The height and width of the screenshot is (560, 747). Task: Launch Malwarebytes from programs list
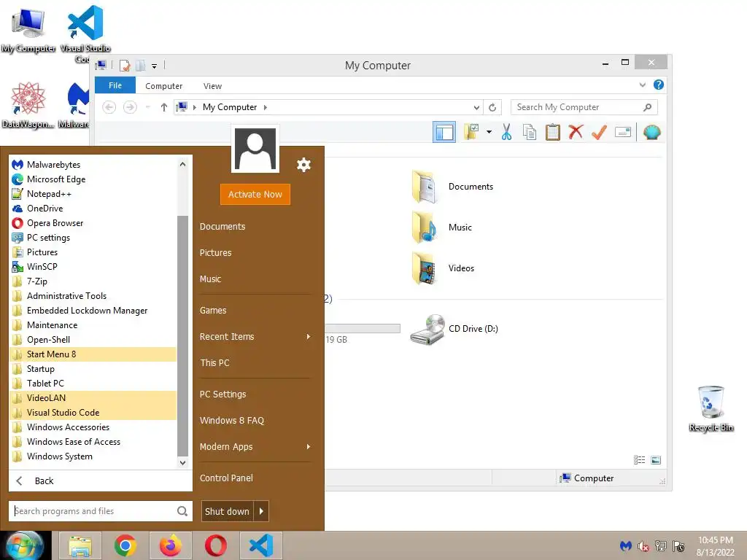coord(93,165)
